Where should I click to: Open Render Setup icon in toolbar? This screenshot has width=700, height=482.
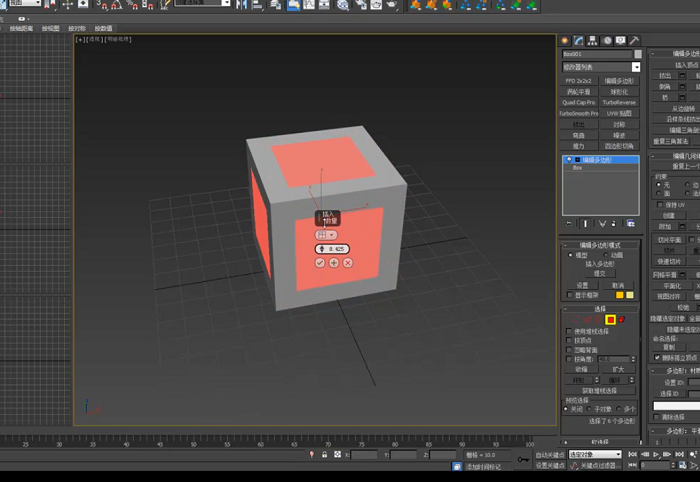pyautogui.click(x=360, y=4)
